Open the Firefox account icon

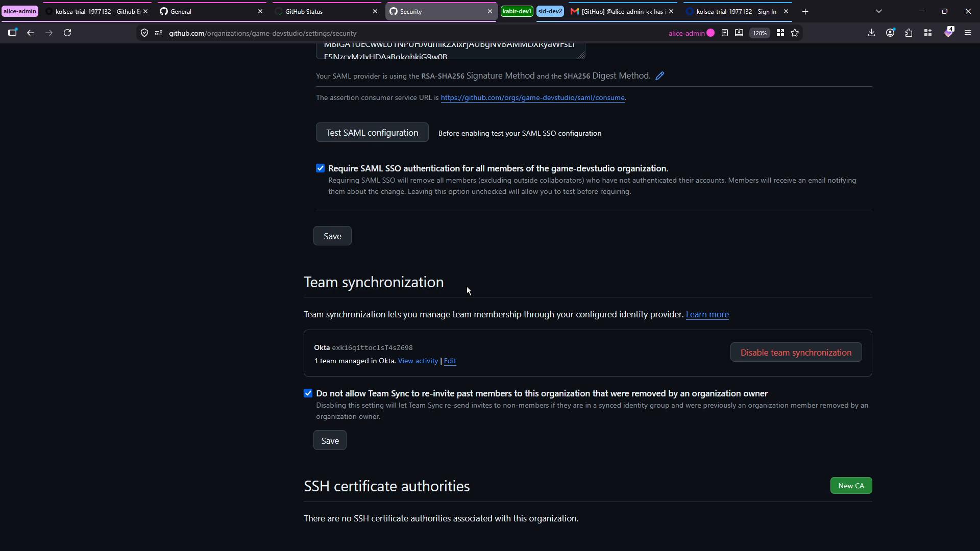point(890,33)
